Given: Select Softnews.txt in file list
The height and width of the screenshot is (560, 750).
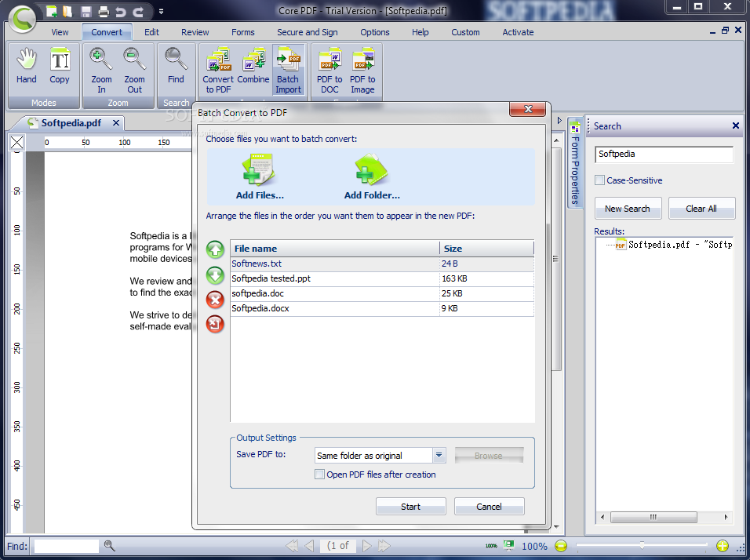Looking at the screenshot, I should (x=382, y=264).
